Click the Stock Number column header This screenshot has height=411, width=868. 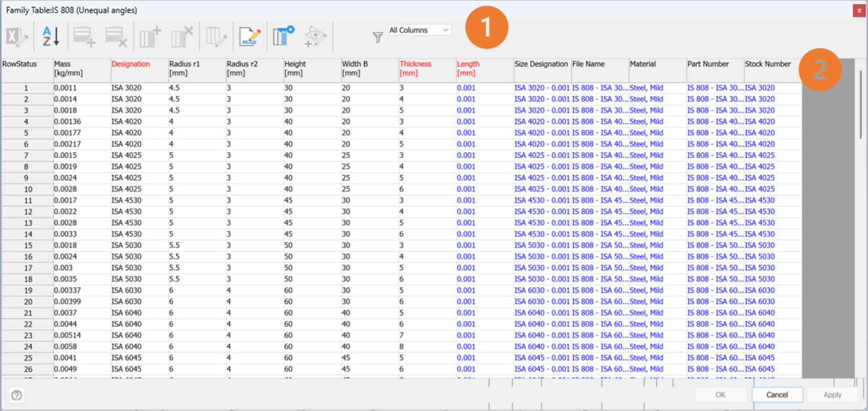click(x=772, y=70)
